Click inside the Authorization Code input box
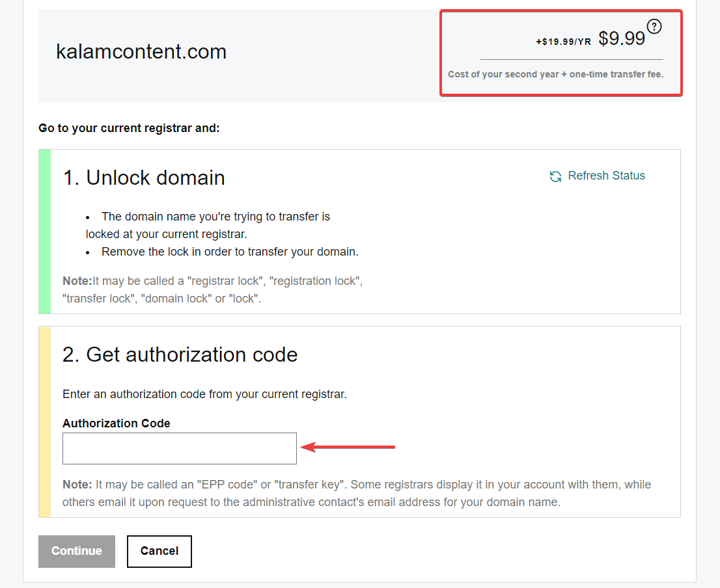The height and width of the screenshot is (588, 720). point(179,448)
